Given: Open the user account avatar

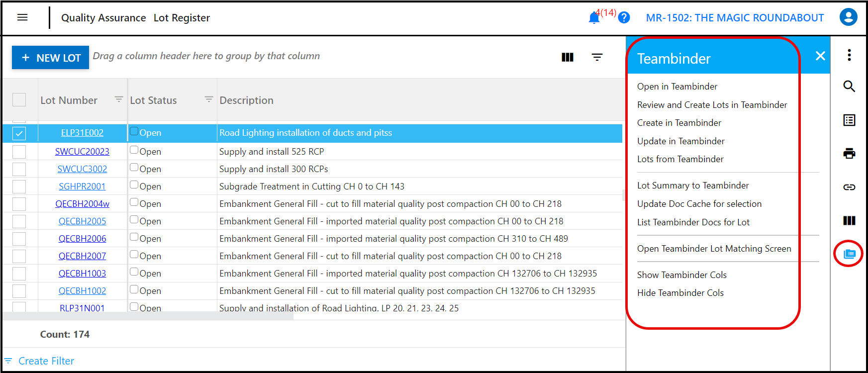Looking at the screenshot, I should [849, 17].
